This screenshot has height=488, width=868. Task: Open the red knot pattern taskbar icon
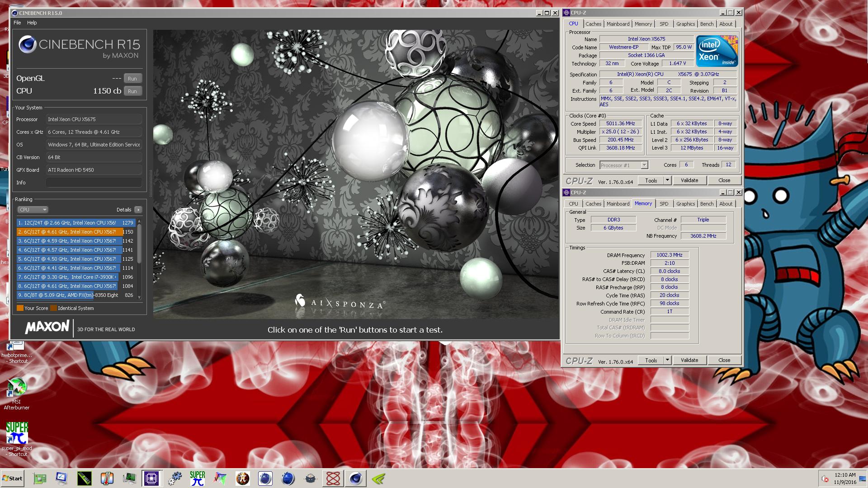point(333,479)
